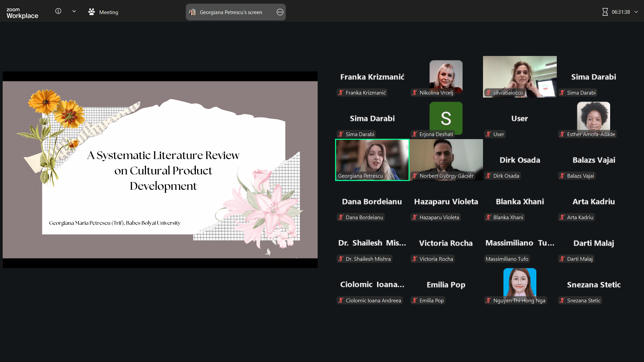Viewport: 644px width, 362px height.
Task: Select Georgiana Petrescu's screen tab
Action: tap(231, 12)
